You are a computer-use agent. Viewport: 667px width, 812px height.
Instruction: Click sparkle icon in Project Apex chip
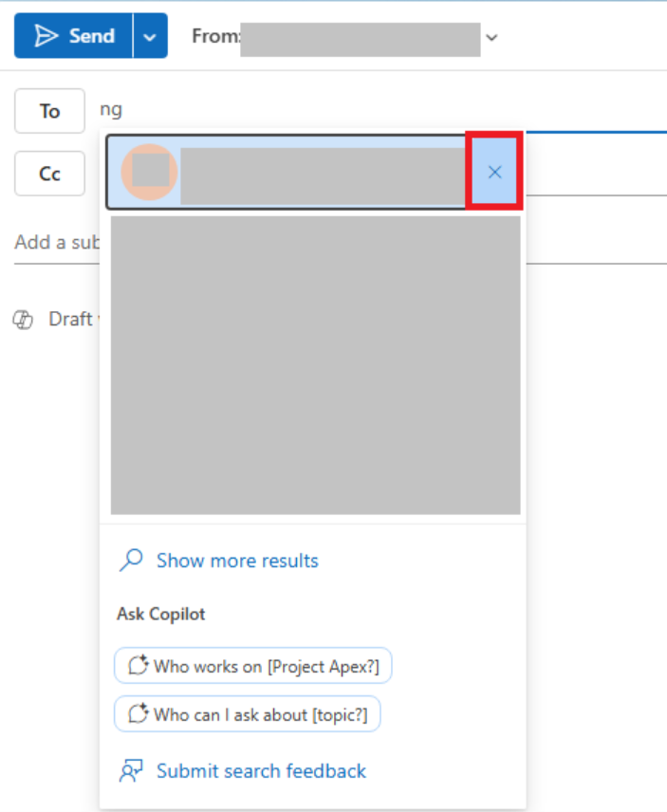point(139,666)
